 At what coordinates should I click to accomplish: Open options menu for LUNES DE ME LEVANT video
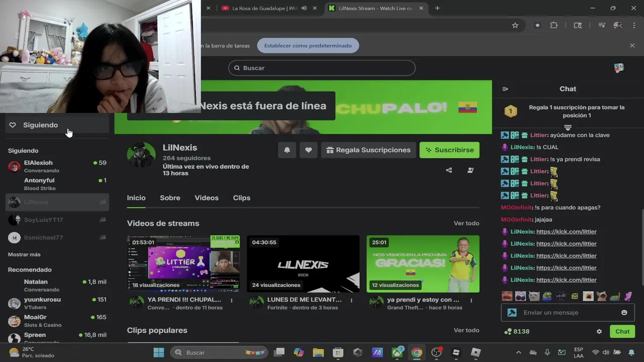pyautogui.click(x=351, y=300)
